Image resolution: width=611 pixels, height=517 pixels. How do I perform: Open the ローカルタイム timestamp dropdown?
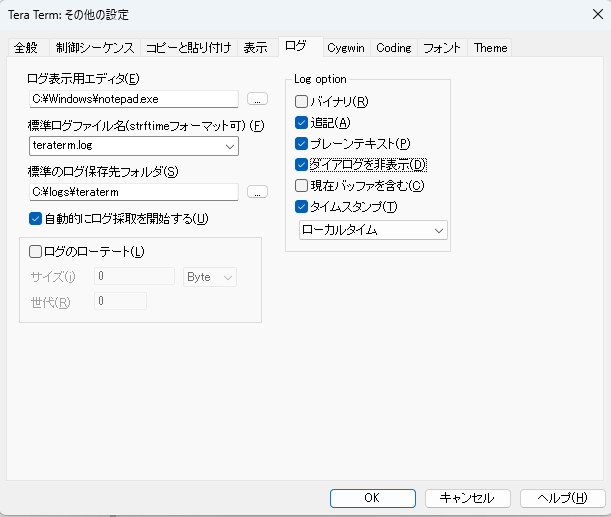tap(373, 230)
